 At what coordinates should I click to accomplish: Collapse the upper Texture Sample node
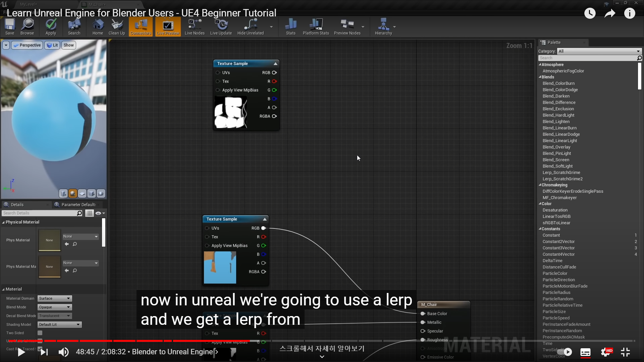[275, 64]
